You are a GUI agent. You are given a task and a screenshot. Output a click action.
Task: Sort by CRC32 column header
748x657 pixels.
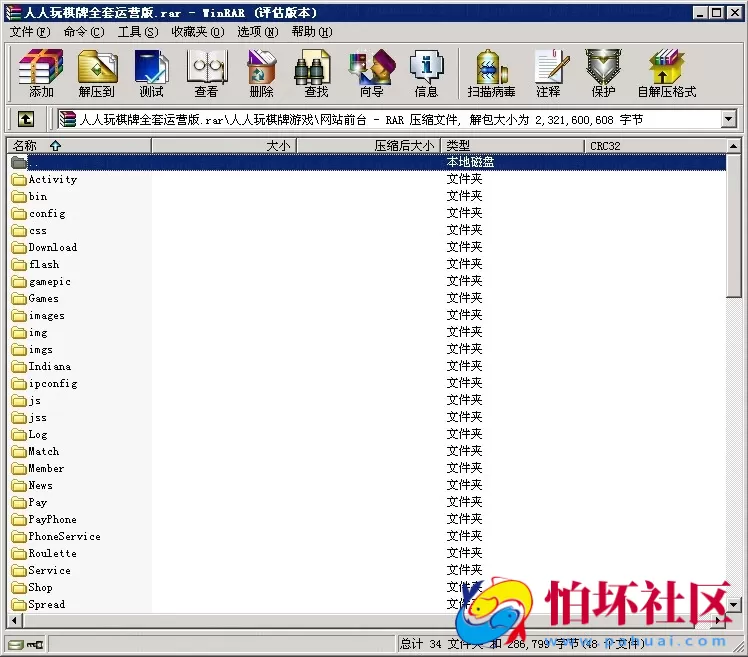[655, 146]
